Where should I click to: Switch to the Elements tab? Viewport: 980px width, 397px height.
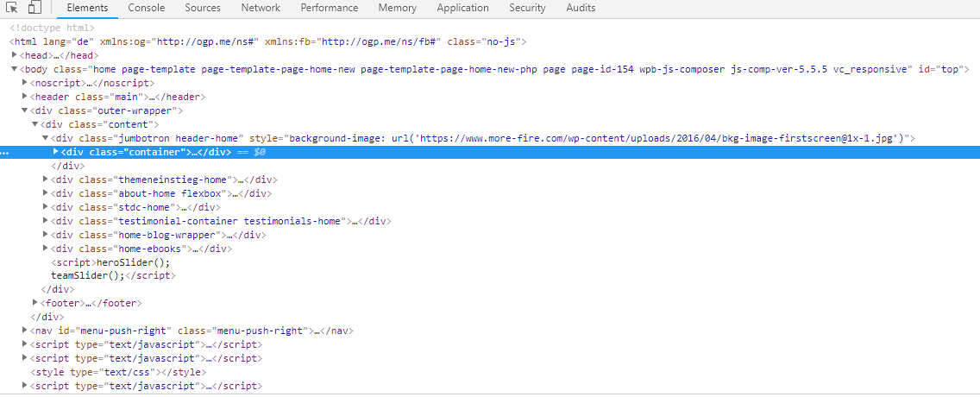coord(87,8)
